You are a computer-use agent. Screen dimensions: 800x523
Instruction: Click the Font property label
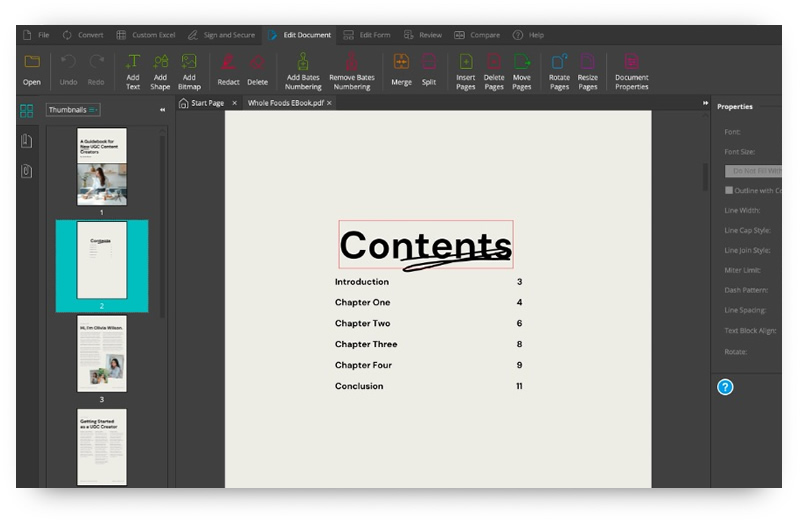tap(732, 132)
